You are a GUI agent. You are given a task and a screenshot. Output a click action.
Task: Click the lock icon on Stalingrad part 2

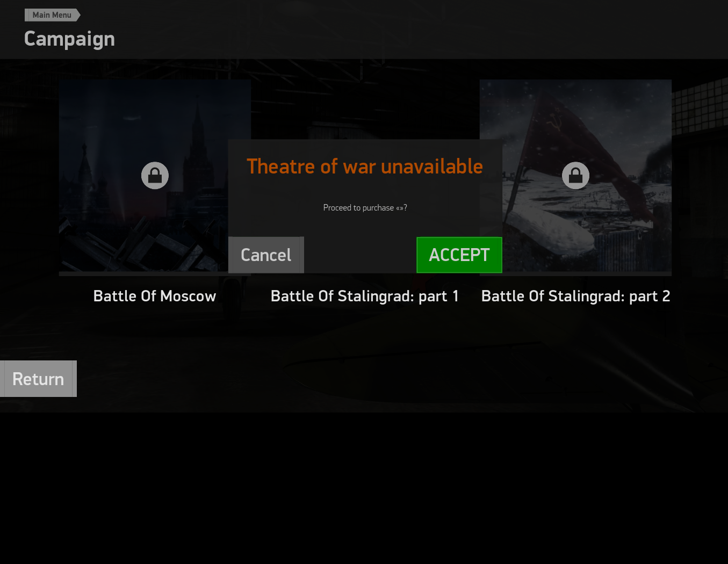click(x=575, y=176)
